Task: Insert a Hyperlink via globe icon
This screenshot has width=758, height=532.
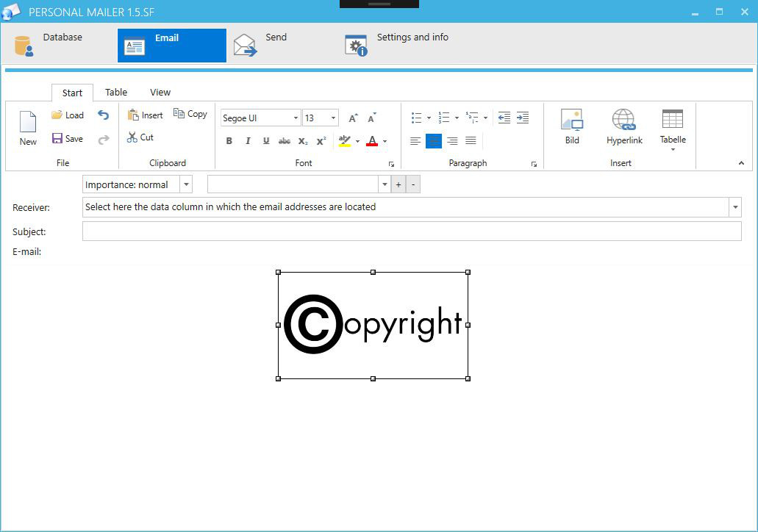Action: [x=623, y=119]
